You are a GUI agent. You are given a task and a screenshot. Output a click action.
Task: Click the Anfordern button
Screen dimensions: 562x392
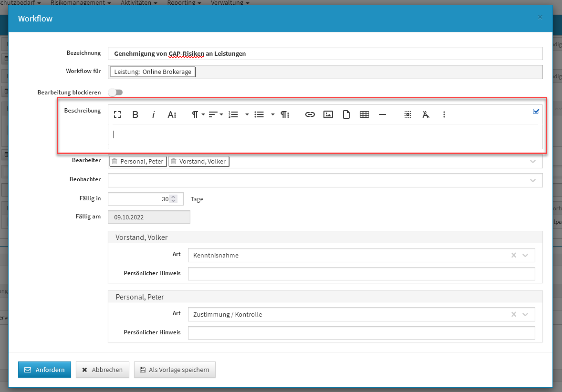44,370
